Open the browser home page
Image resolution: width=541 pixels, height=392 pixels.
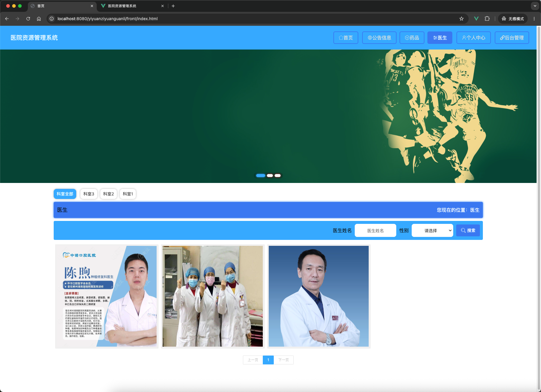pyautogui.click(x=39, y=19)
